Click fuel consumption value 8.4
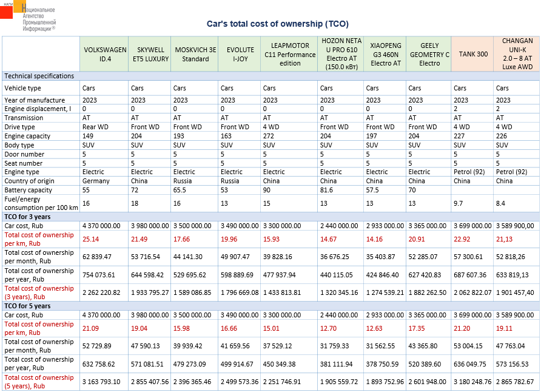The height and width of the screenshot is (392, 541). 500,203
